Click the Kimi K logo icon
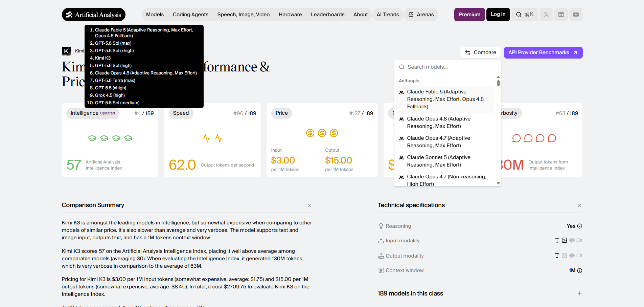The height and width of the screenshot is (307, 644). pos(66,51)
